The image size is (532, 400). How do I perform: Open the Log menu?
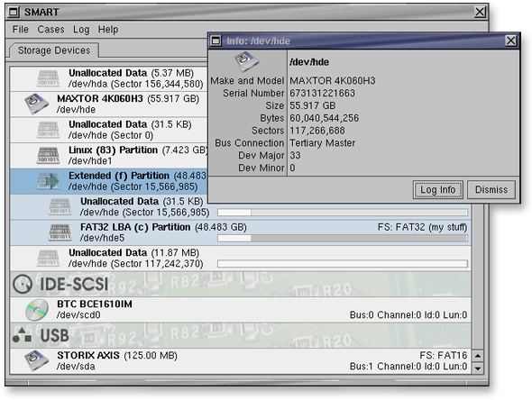point(81,30)
